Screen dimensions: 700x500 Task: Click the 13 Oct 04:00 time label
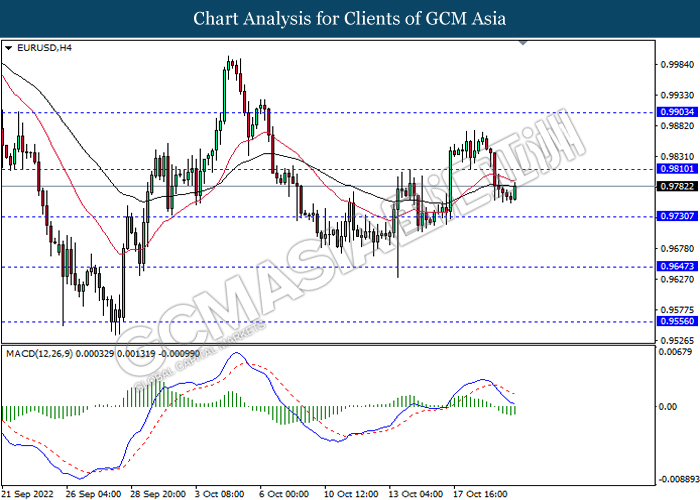pos(416,494)
